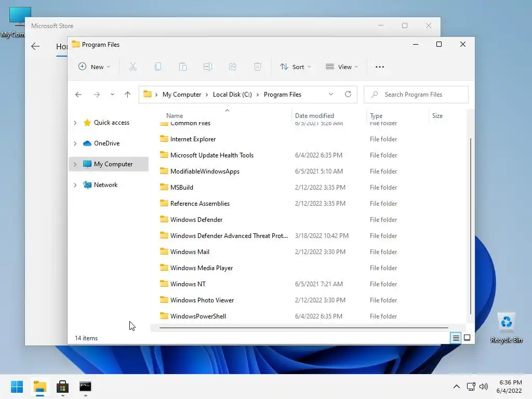The height and width of the screenshot is (399, 532).
Task: Click the Paste clipboard icon
Action: 183,67
